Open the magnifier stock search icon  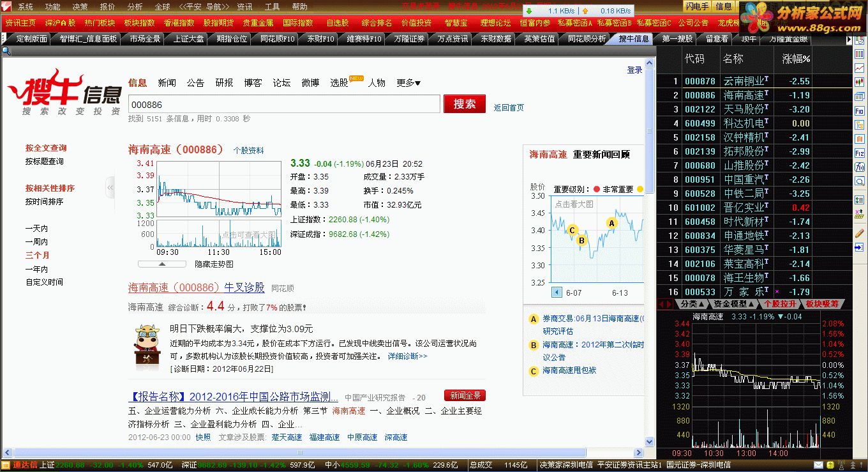[859, 181]
